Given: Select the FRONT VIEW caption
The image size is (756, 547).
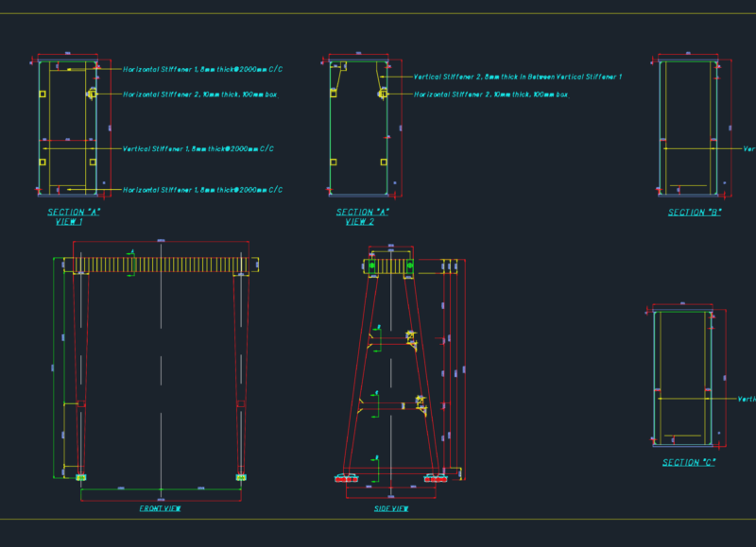Looking at the screenshot, I should pyautogui.click(x=160, y=508).
